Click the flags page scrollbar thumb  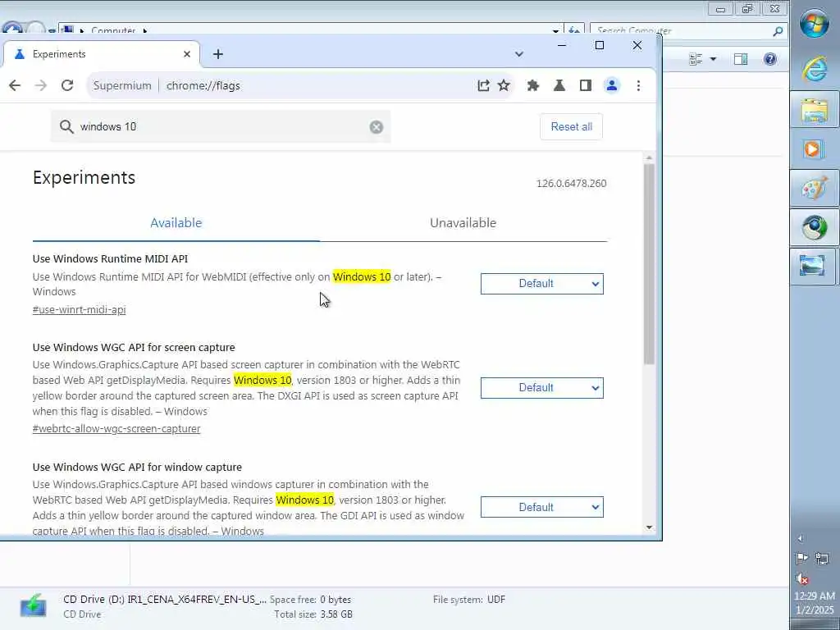(x=650, y=264)
